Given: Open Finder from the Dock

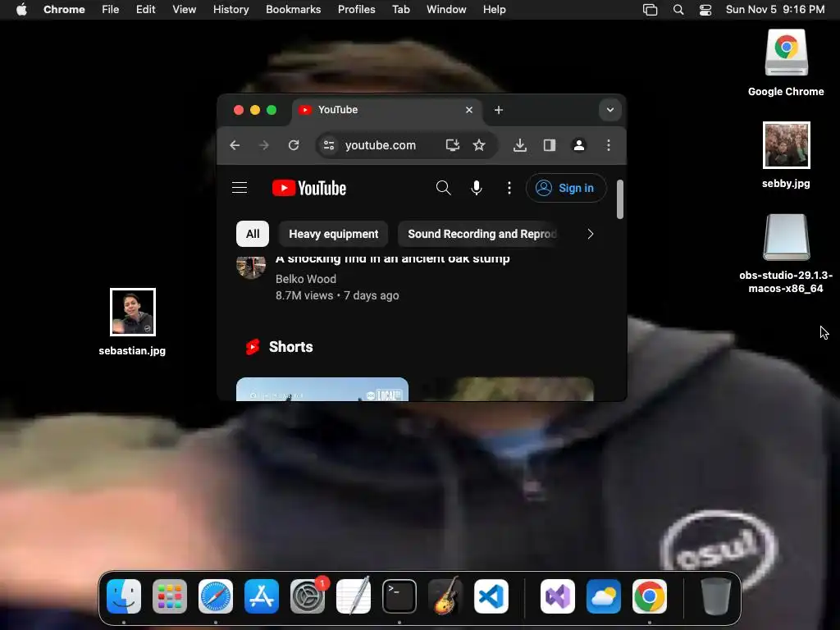Looking at the screenshot, I should (124, 596).
